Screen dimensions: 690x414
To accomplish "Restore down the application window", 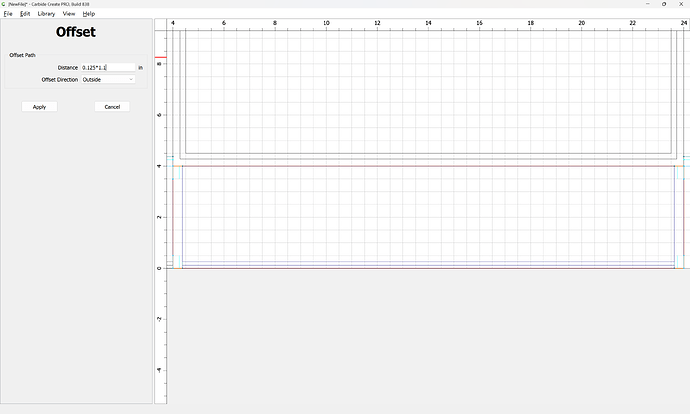I will pos(663,4).
